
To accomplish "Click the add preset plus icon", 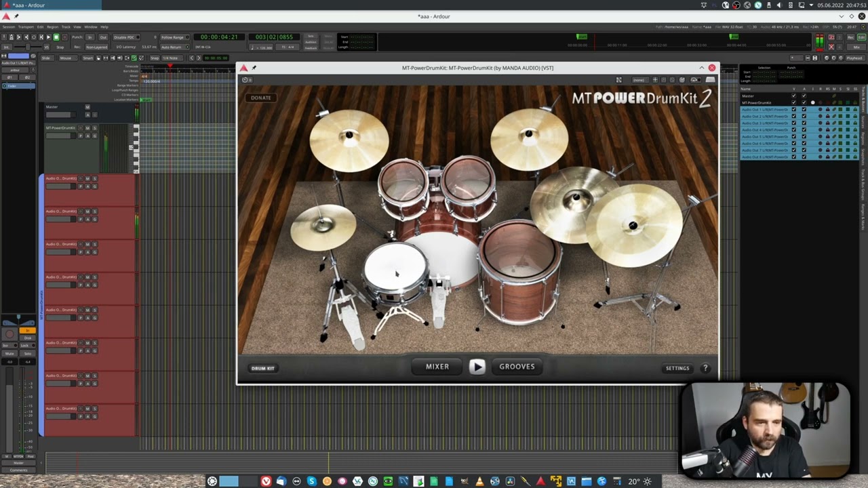I will [655, 79].
